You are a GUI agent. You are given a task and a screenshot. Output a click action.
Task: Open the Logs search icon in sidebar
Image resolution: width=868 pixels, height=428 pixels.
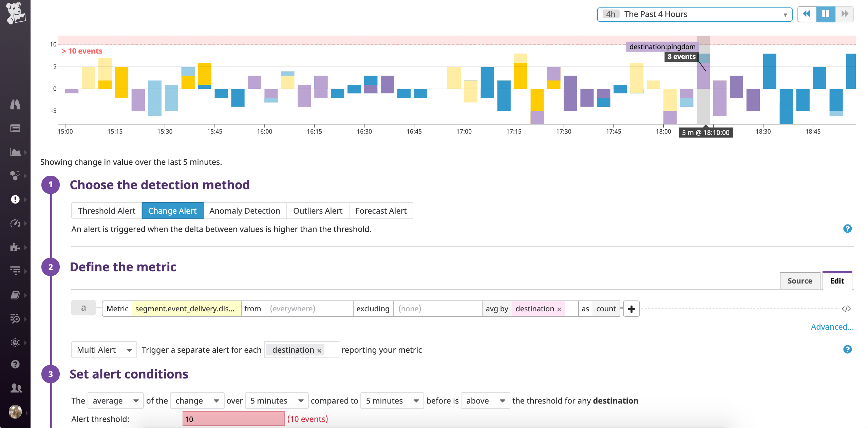click(15, 319)
